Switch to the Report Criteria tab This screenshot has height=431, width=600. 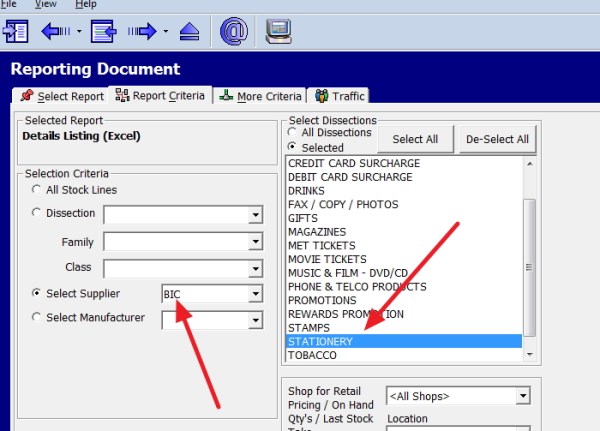pyautogui.click(x=160, y=95)
